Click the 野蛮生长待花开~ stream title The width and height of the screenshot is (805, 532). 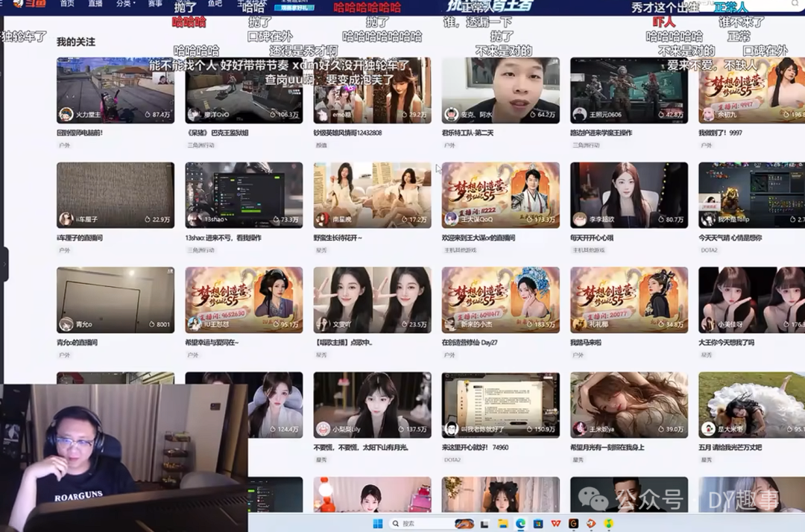(338, 238)
